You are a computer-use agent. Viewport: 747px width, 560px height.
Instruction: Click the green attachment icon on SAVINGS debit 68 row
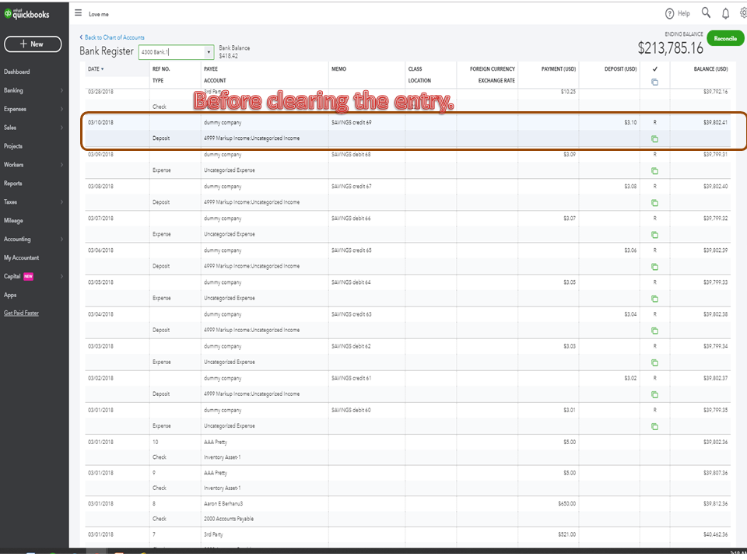coord(654,171)
